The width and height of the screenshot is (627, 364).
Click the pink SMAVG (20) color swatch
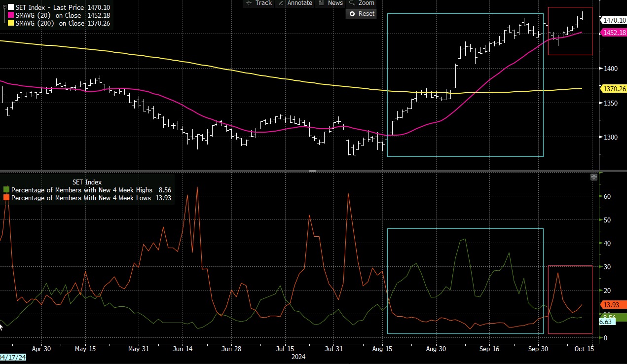11,16
